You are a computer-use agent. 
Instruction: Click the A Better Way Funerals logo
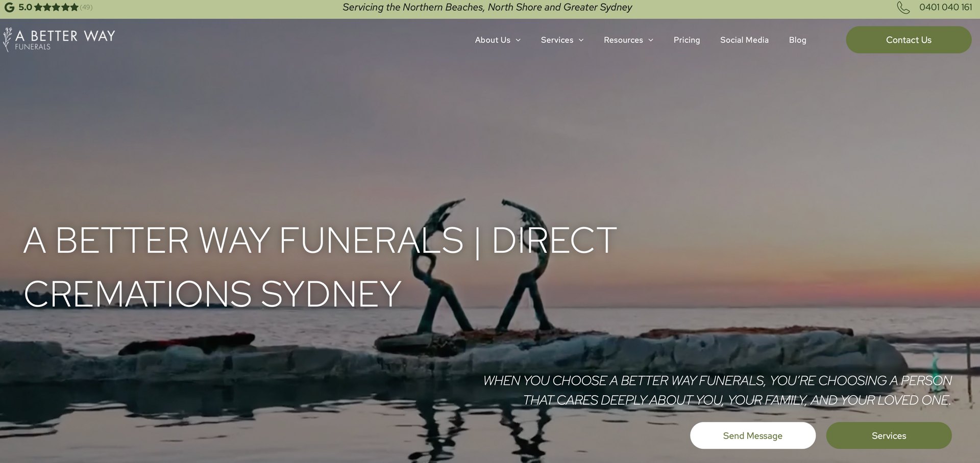59,40
